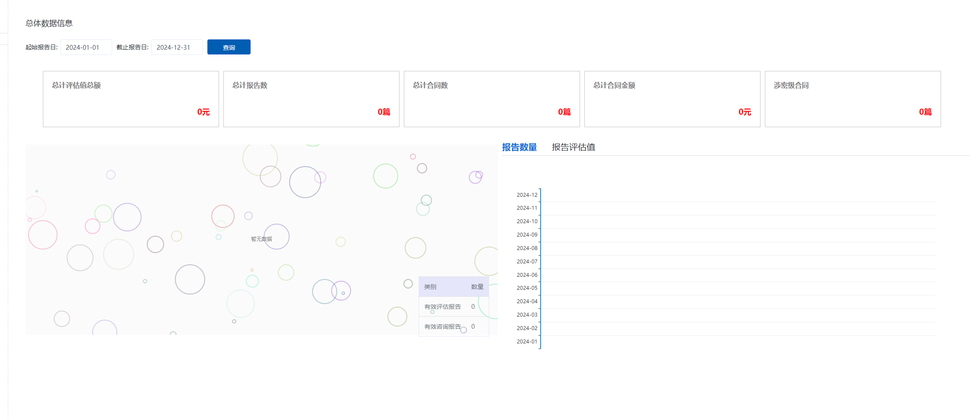Click the 2024-01 axis label

point(527,342)
